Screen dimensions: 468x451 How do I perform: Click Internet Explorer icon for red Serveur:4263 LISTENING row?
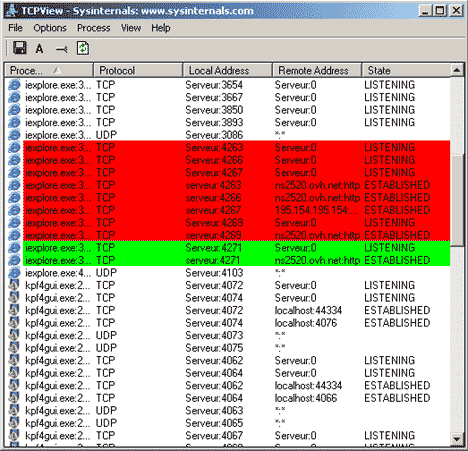tap(14, 148)
